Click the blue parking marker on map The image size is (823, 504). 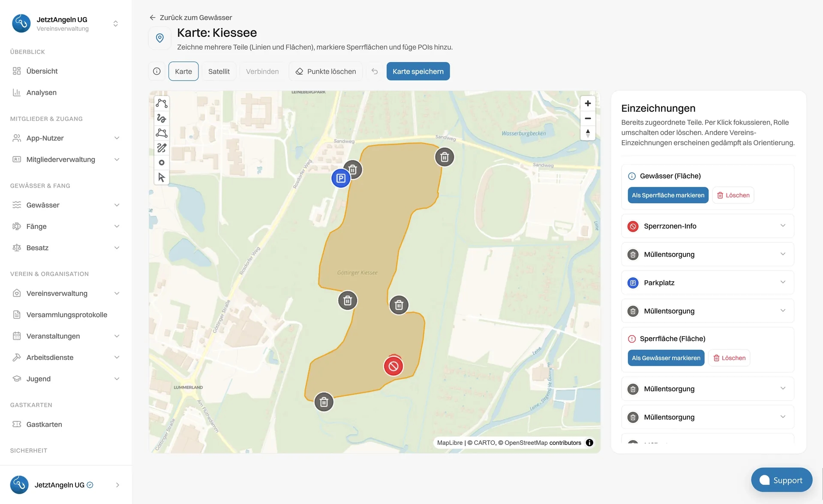pyautogui.click(x=341, y=178)
